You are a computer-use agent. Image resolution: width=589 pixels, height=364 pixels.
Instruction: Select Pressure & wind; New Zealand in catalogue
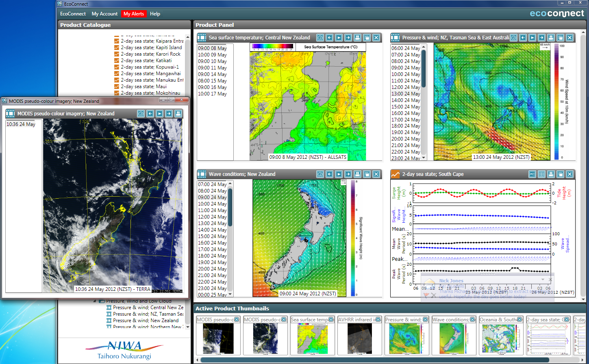[146, 321]
